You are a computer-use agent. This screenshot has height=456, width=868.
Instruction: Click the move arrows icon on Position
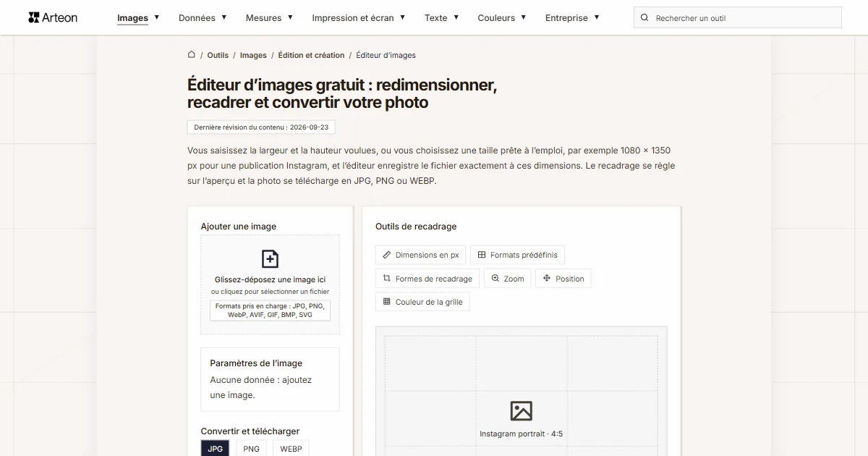click(x=547, y=279)
